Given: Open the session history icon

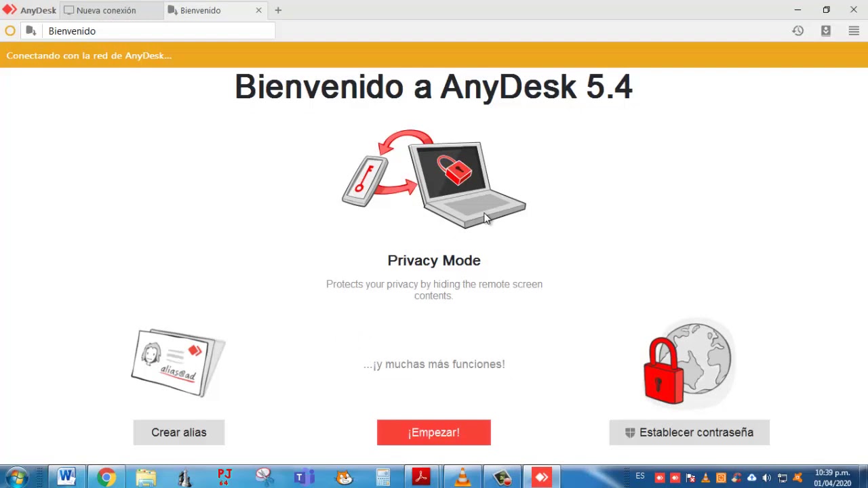Looking at the screenshot, I should tap(798, 30).
